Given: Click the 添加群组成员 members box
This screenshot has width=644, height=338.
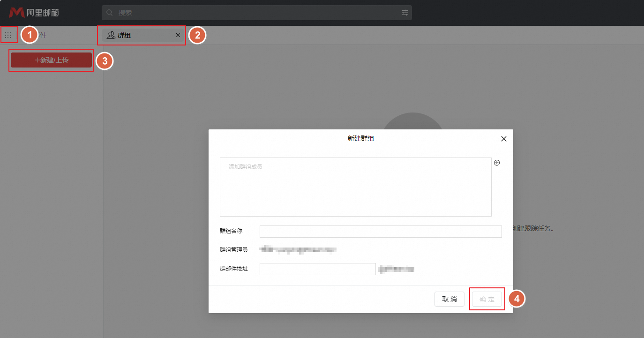Looking at the screenshot, I should point(355,187).
